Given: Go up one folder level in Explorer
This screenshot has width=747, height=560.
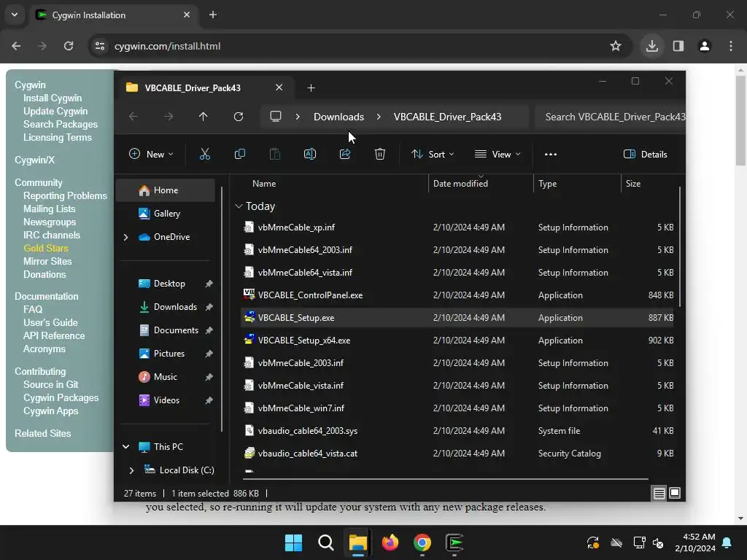Looking at the screenshot, I should point(204,117).
